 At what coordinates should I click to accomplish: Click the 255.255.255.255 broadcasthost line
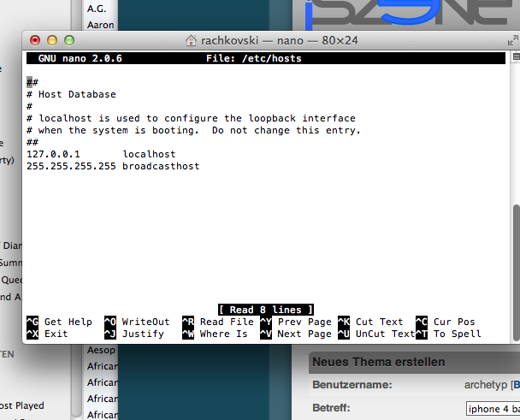pos(113,166)
